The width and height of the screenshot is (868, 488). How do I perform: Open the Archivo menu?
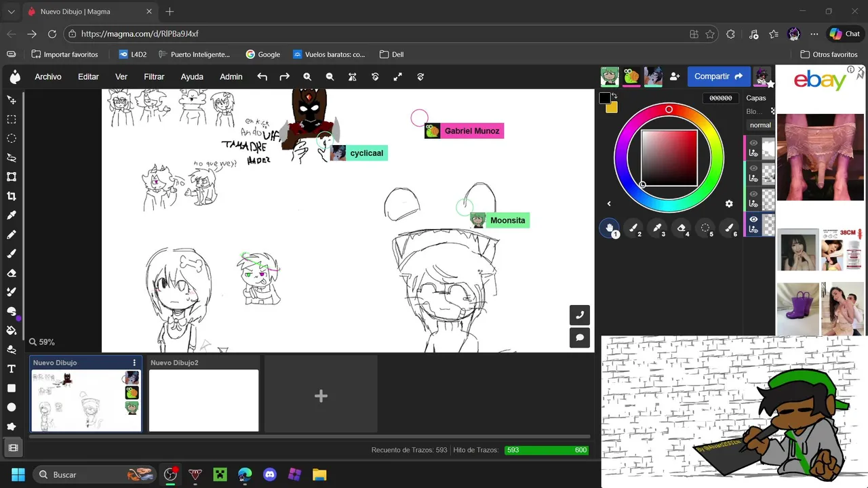tap(48, 77)
